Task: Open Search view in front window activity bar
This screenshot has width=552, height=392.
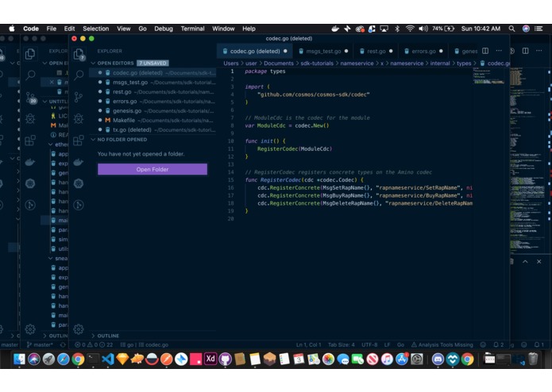Action: click(x=79, y=75)
